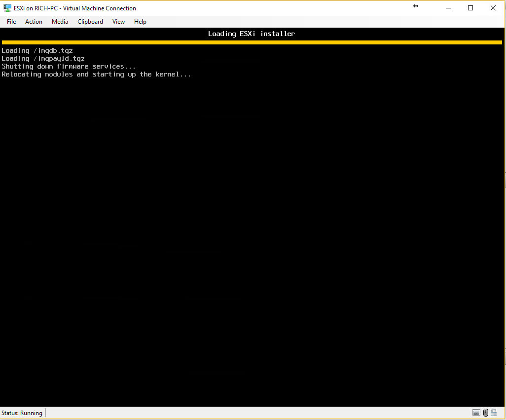Click the 'Loading /imgpayld.tgz' line

[x=43, y=58]
